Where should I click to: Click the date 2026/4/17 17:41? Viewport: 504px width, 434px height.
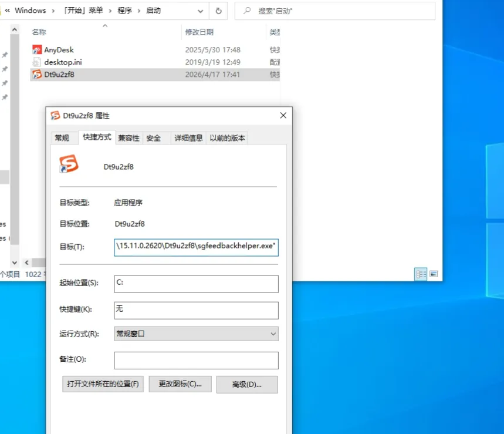tap(212, 75)
